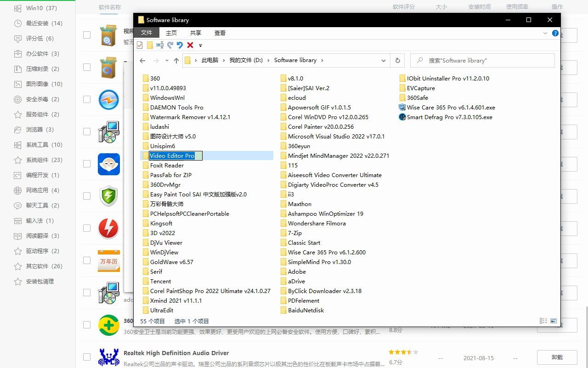Open 安装包清理 in the sidebar
588x368 pixels.
click(34, 282)
